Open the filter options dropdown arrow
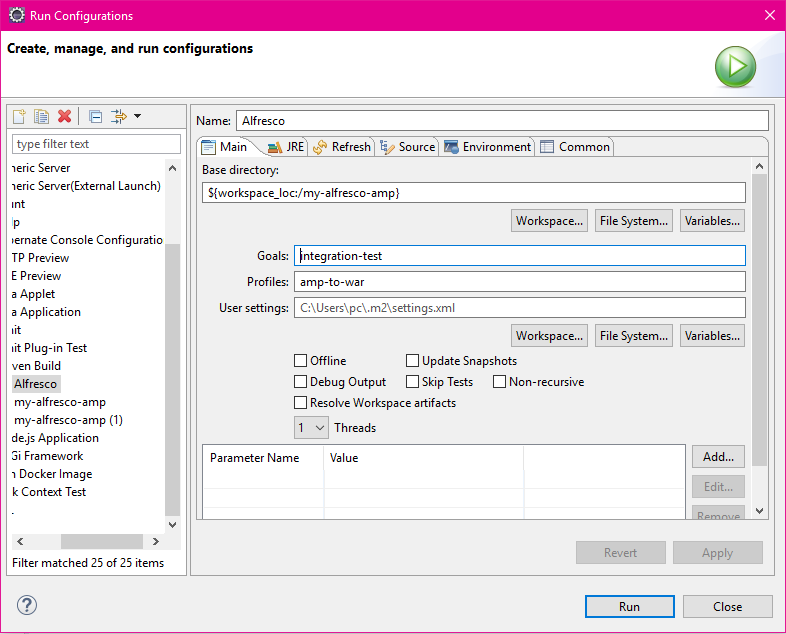 137,117
